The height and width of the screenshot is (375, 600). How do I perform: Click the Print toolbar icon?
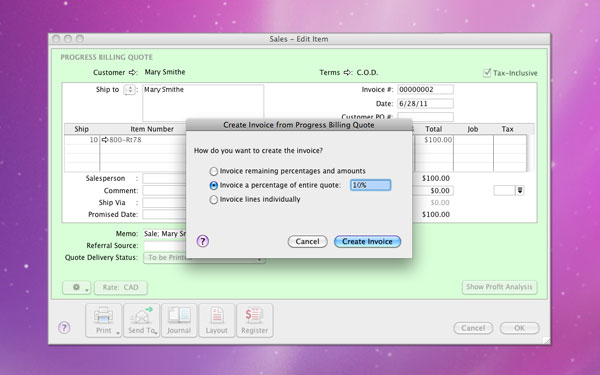point(103,321)
